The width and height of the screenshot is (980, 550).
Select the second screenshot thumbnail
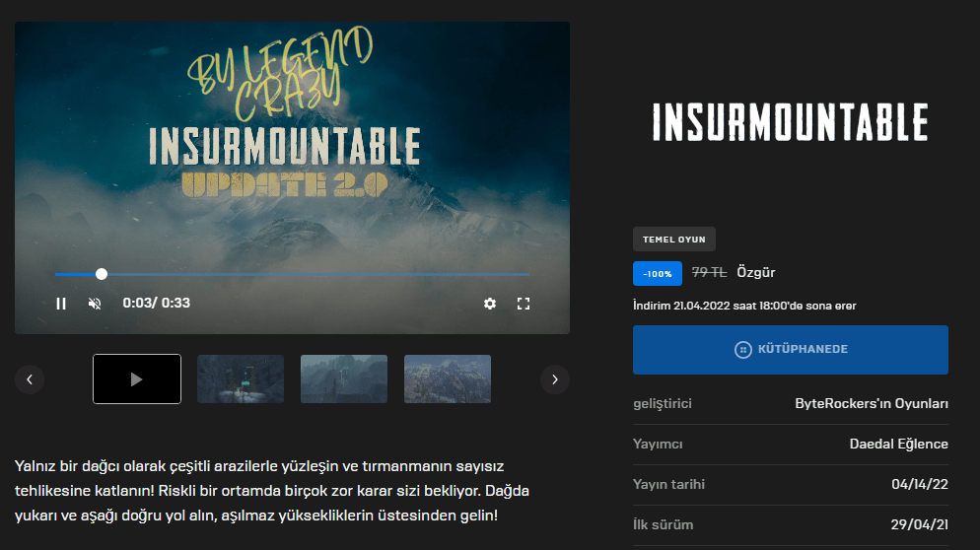tap(241, 378)
